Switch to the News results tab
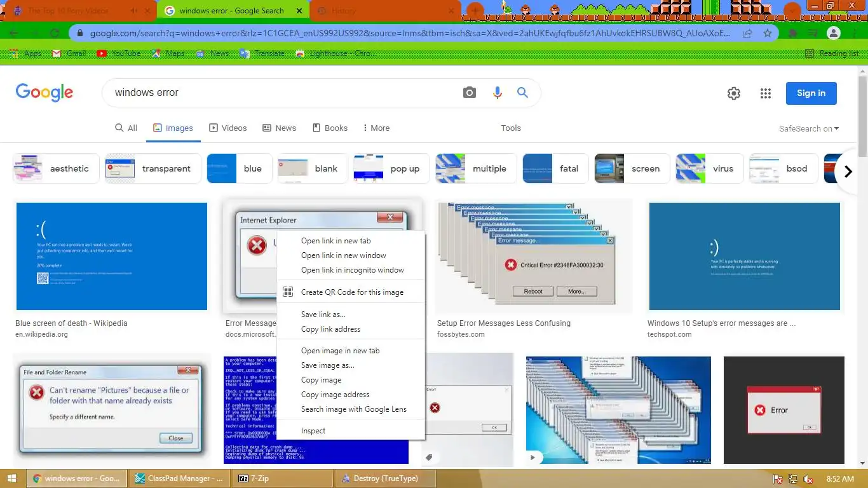The image size is (868, 488). (x=280, y=128)
